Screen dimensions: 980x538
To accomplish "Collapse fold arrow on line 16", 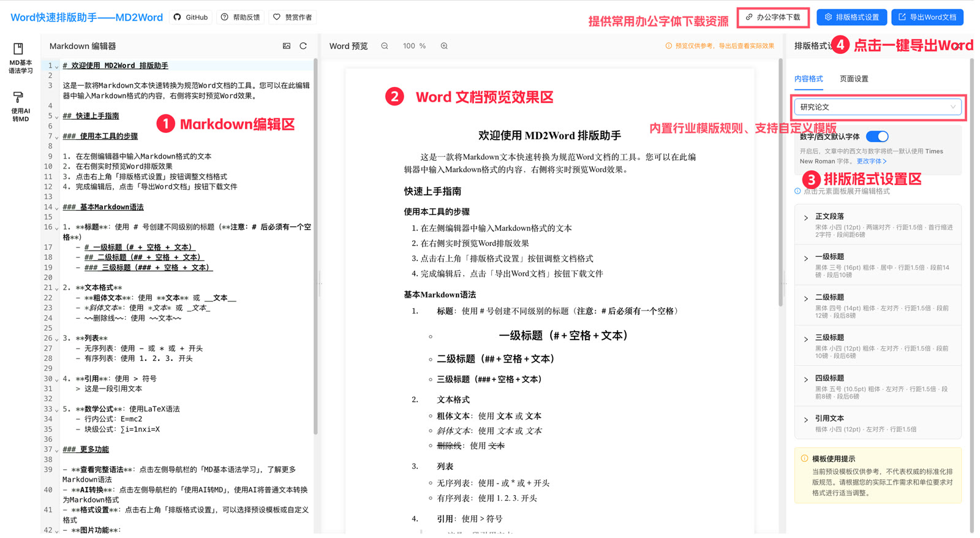I will [x=57, y=228].
